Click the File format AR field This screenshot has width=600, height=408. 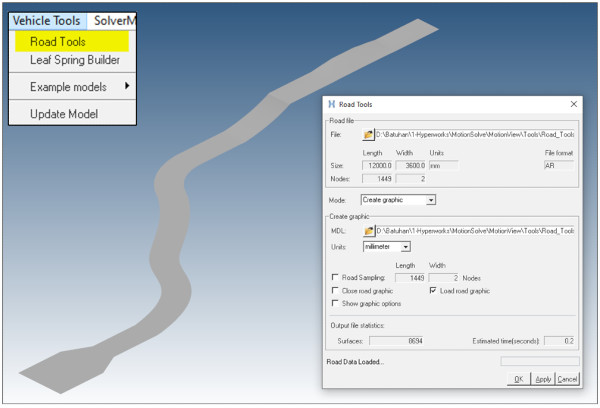point(559,165)
